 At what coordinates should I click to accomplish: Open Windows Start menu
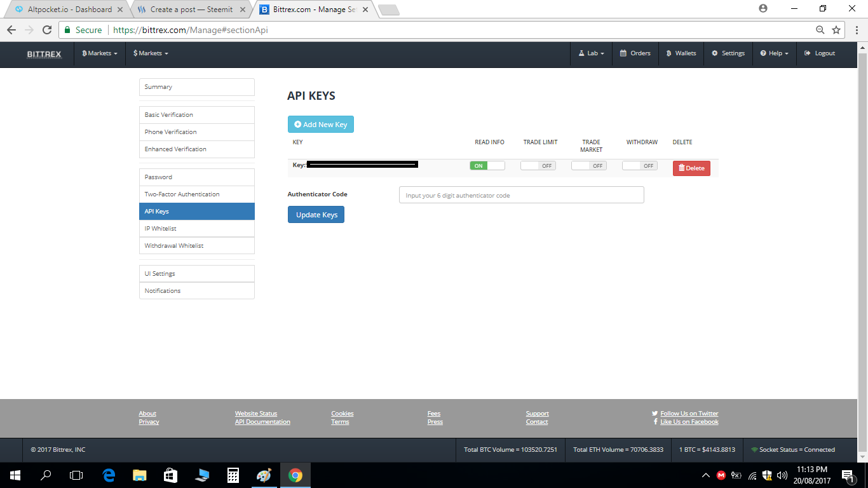pyautogui.click(x=15, y=475)
